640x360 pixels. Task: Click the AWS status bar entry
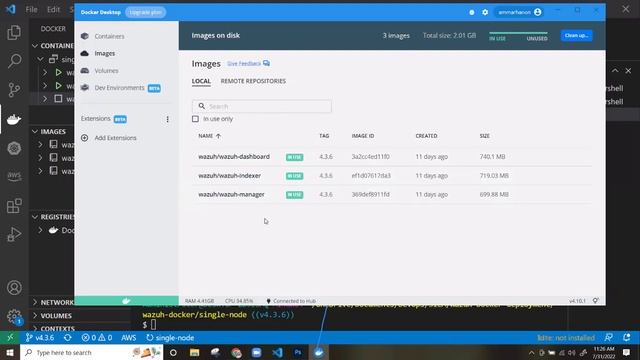[129, 338]
